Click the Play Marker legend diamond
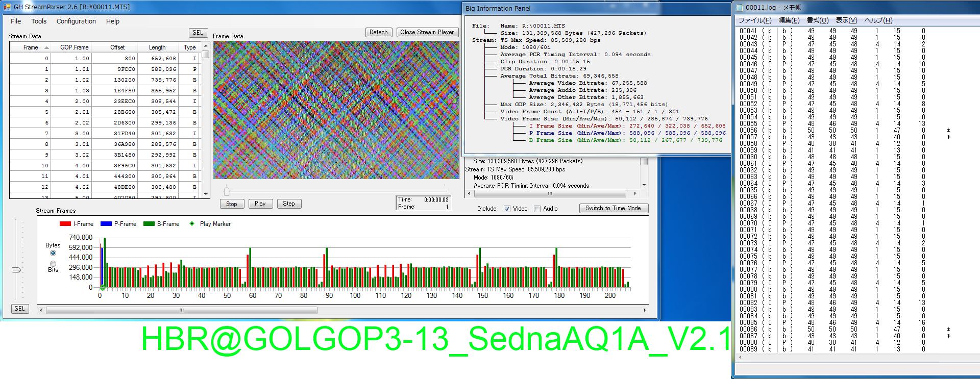 point(192,224)
